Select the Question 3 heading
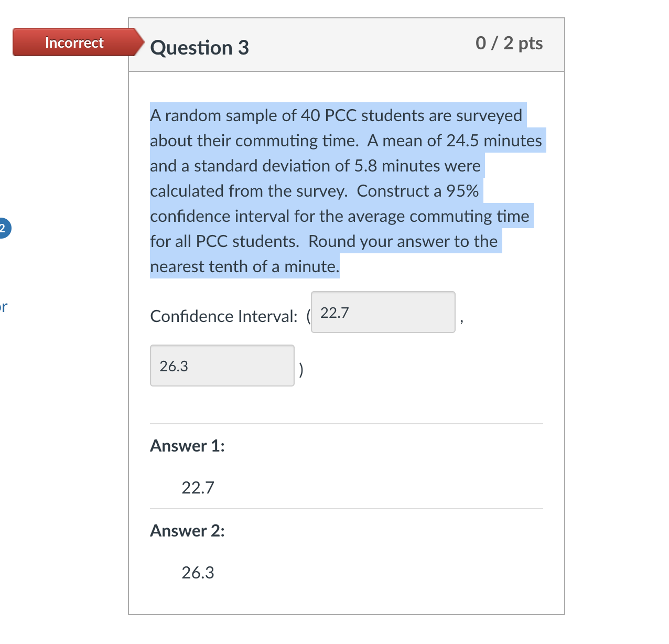The width and height of the screenshot is (669, 644). 199,48
